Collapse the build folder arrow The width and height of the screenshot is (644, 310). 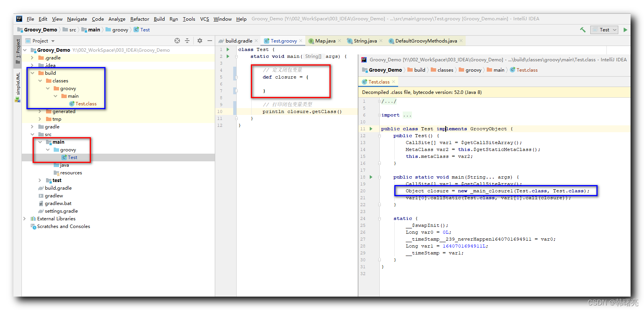point(32,73)
